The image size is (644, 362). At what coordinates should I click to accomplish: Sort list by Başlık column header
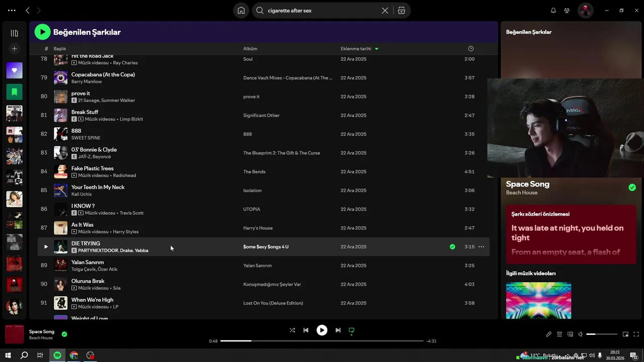tap(60, 49)
